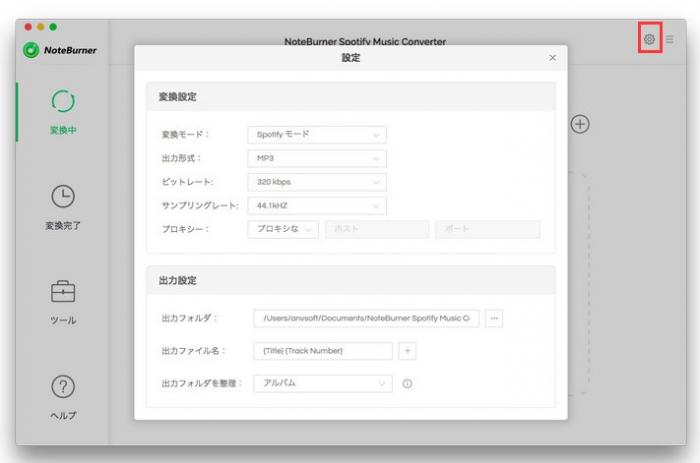700x463 pixels.
Task: Click the NoteBurner logo
Action: pos(59,50)
